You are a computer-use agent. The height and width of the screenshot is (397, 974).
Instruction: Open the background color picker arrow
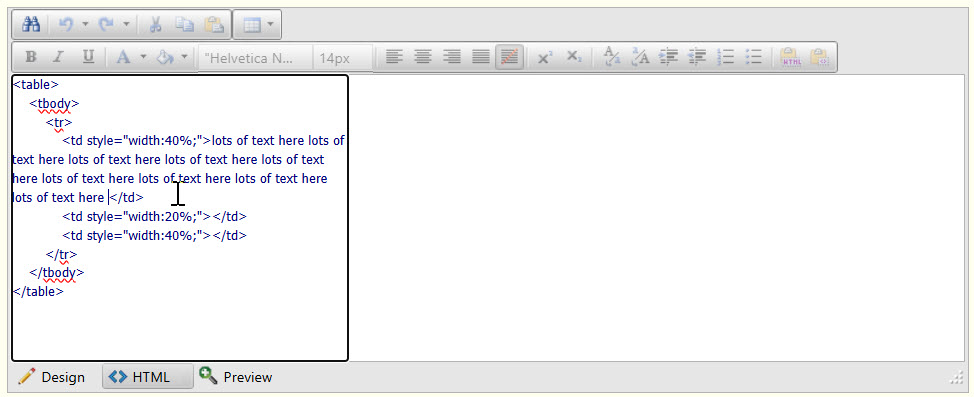[184, 58]
